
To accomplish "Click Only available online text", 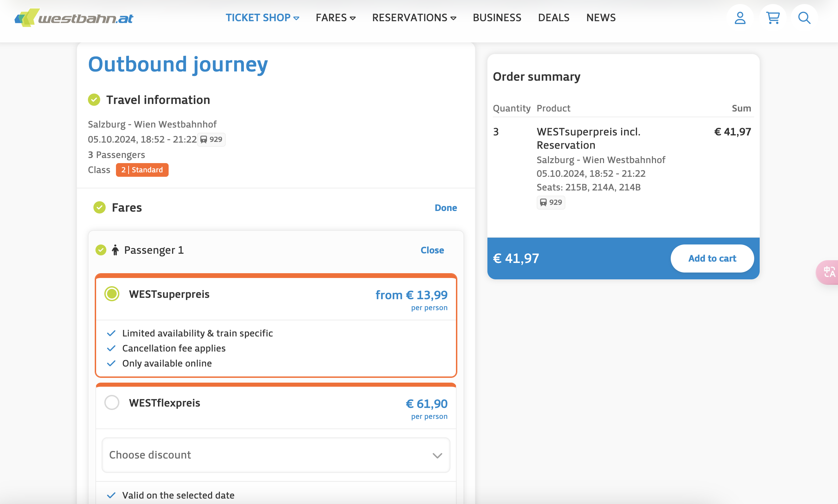I will (167, 363).
